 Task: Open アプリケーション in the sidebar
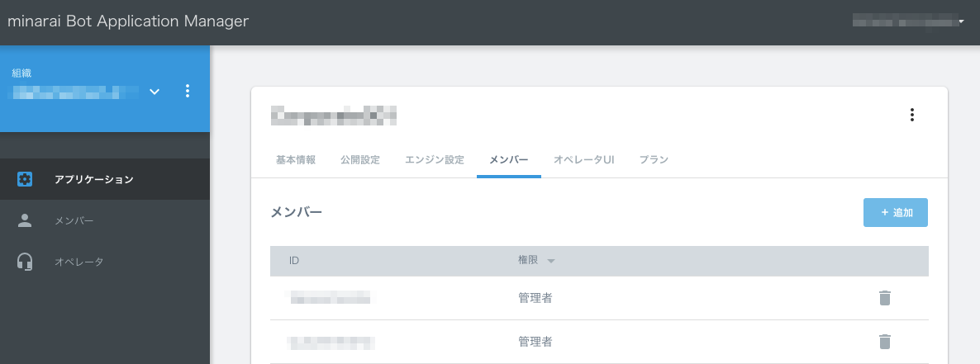[105, 179]
